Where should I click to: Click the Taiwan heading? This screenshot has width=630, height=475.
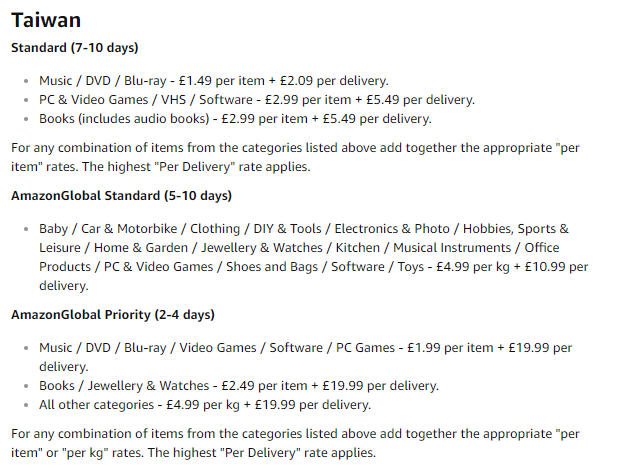tap(46, 20)
